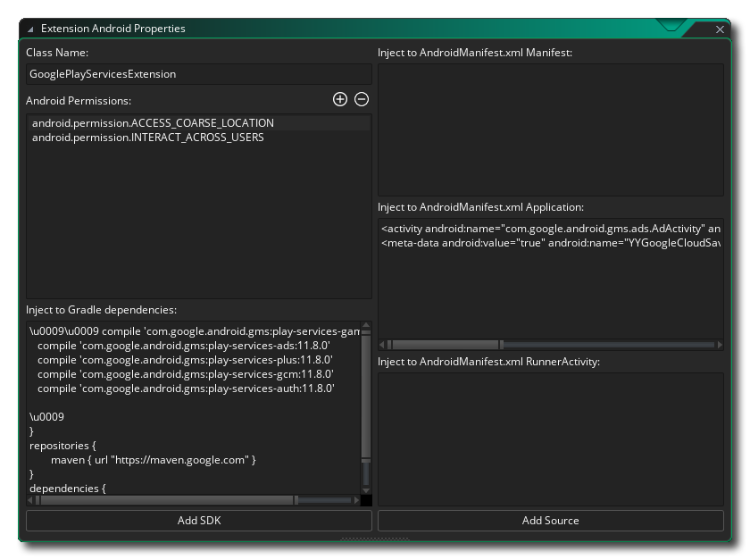Click Gradle box vertical scrollbar up arrow

click(x=366, y=325)
